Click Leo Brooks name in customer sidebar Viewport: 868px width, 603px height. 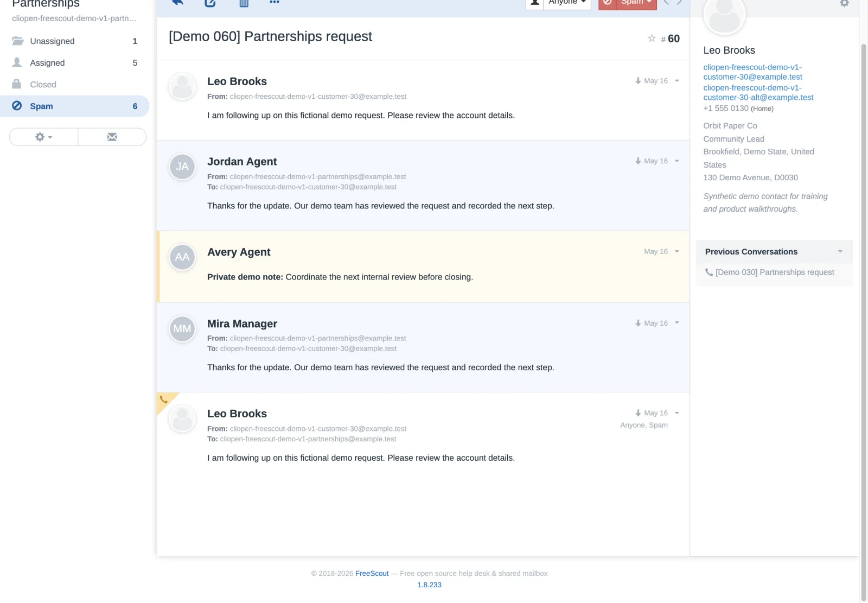729,50
